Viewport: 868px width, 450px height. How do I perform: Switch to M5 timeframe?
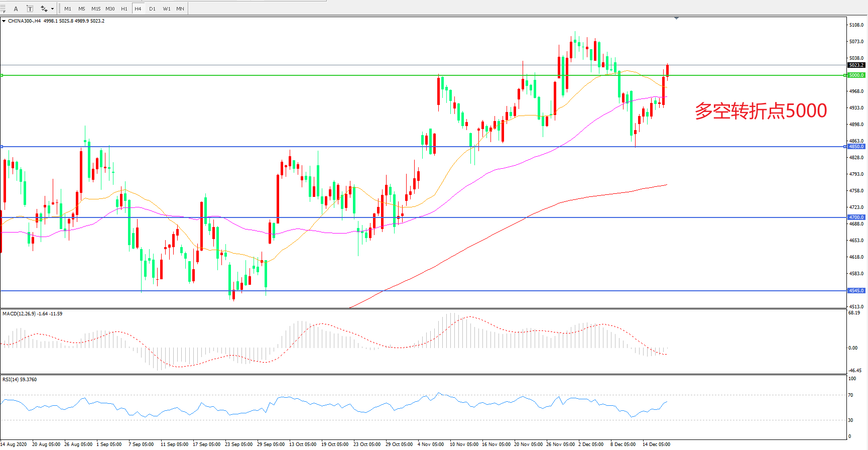(x=81, y=9)
